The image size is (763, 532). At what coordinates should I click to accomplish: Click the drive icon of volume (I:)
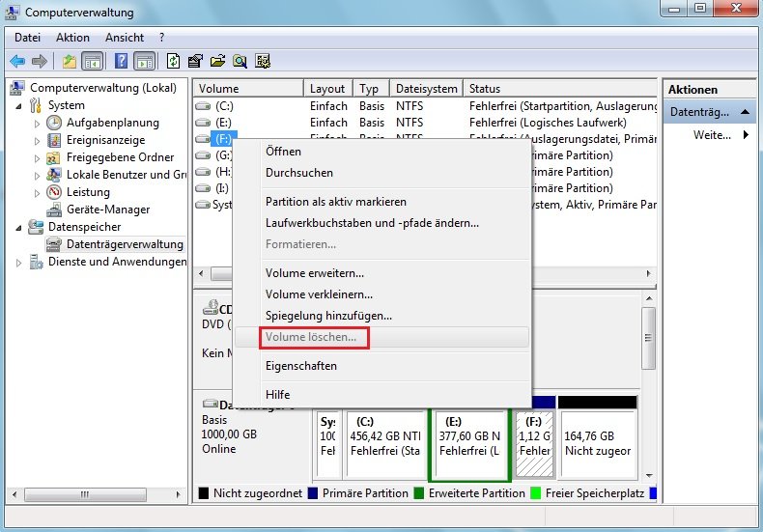coord(203,188)
